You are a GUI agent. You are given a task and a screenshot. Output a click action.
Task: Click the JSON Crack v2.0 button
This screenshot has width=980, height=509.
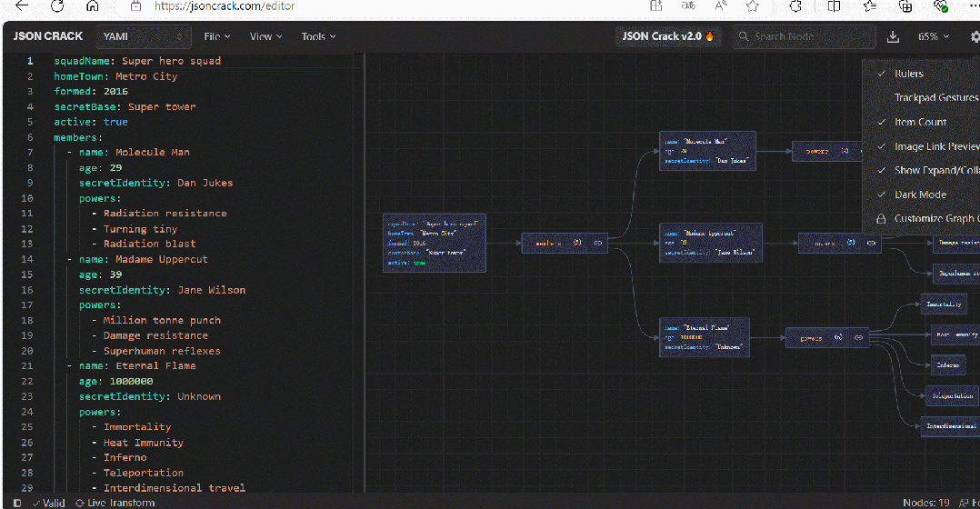[667, 37]
